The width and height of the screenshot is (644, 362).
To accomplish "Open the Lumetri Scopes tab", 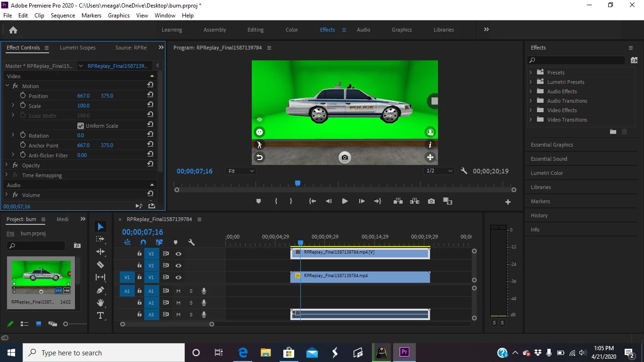I will tap(78, 48).
